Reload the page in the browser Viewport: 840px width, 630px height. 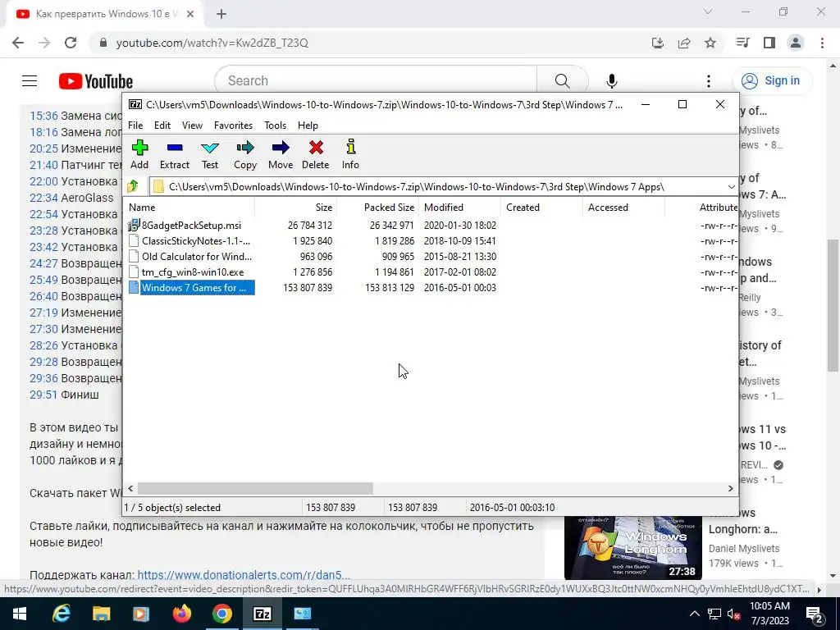71,43
